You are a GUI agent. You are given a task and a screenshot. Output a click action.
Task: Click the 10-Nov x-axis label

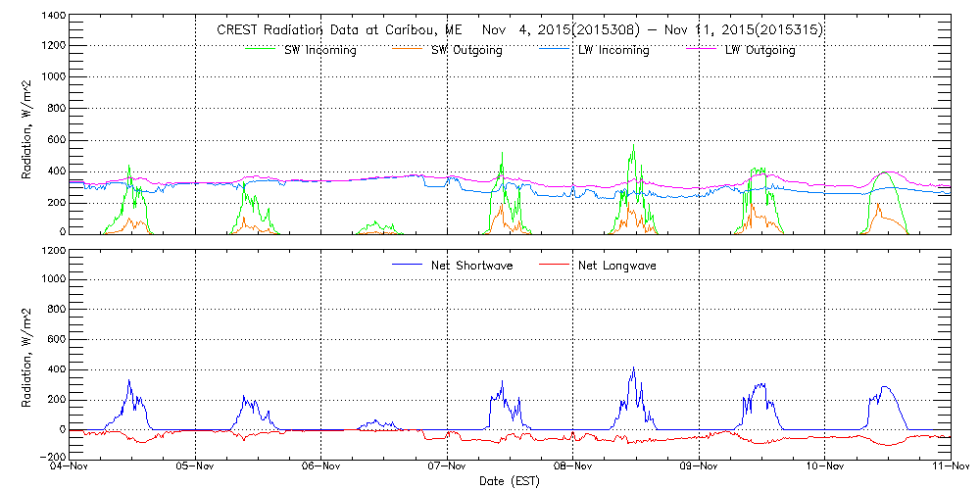click(825, 468)
